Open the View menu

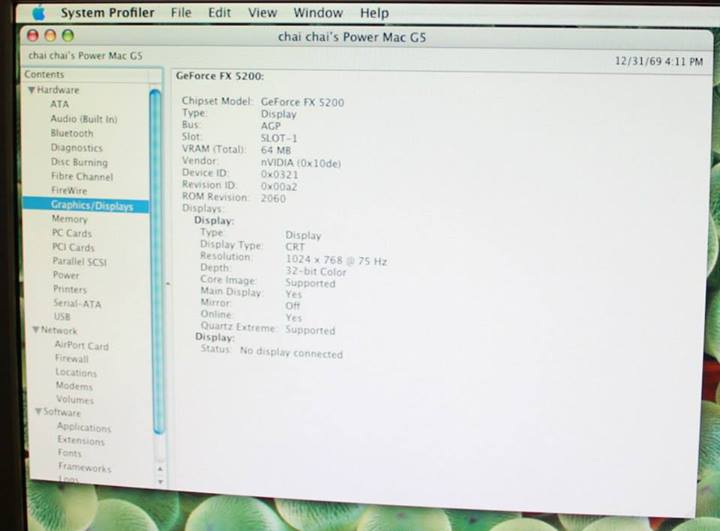tap(262, 13)
